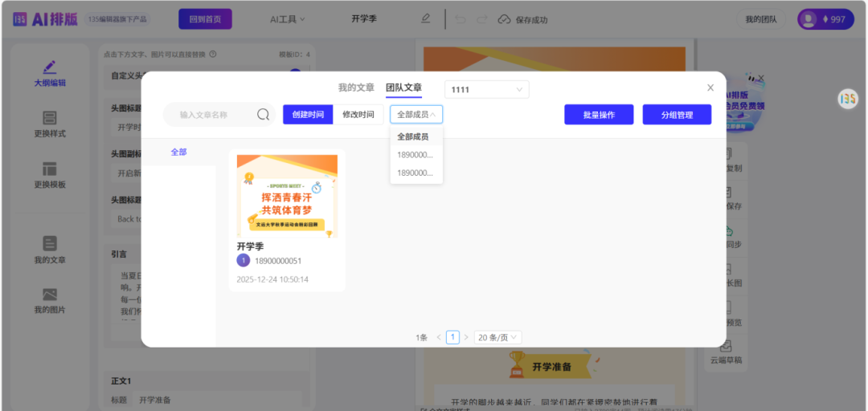The image size is (868, 411).
Task: Close the article dialog with the X icon
Action: [710, 87]
